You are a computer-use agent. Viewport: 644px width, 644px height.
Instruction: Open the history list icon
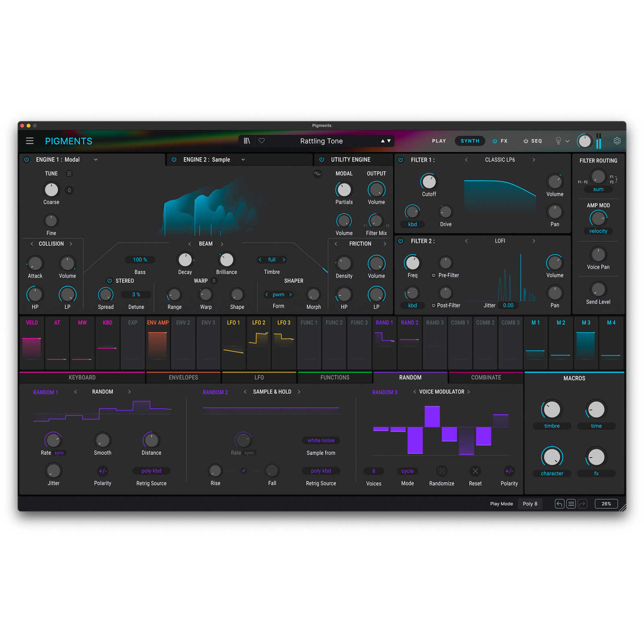click(x=571, y=504)
